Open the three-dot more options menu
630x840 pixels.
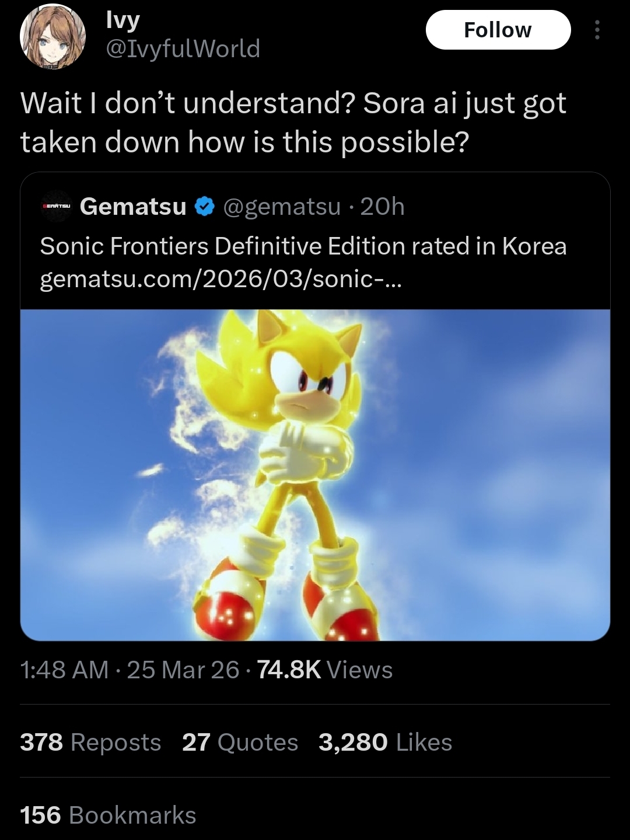pos(596,30)
